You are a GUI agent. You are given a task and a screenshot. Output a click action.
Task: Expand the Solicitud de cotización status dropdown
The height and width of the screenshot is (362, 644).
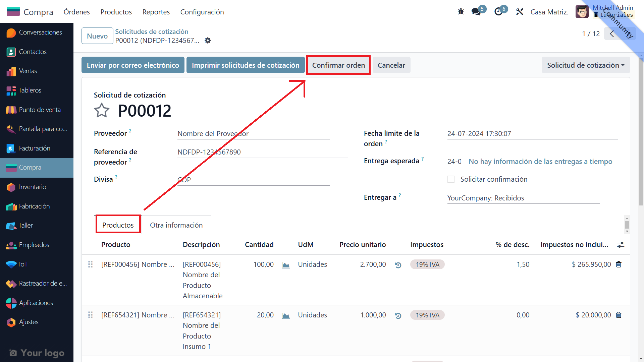[586, 65]
